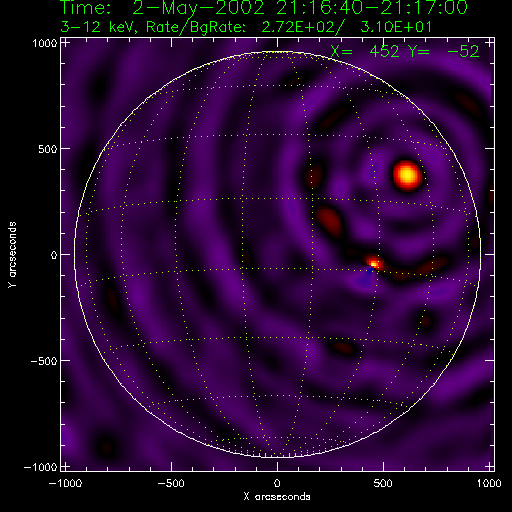This screenshot has width=512, height=512.
Task: Click the 'Y arcseconds' axis title
Action: pyautogui.click(x=12, y=255)
